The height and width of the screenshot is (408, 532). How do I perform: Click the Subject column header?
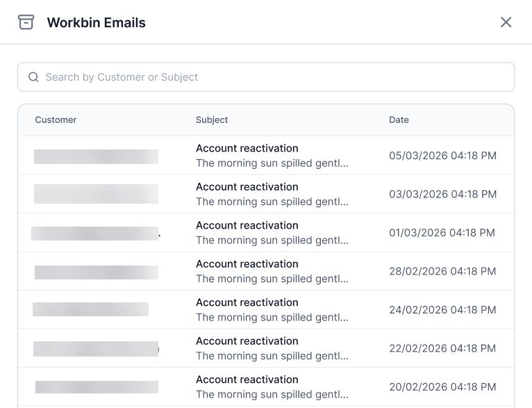coord(212,120)
